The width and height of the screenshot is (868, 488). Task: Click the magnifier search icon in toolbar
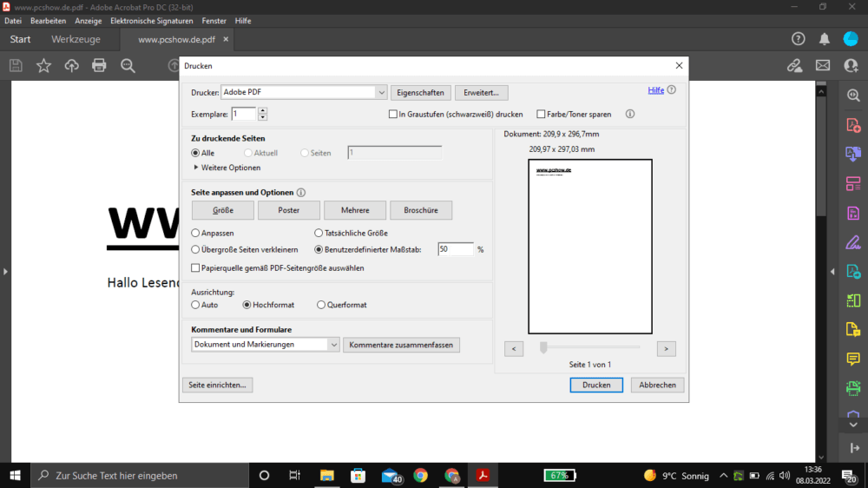tap(128, 65)
